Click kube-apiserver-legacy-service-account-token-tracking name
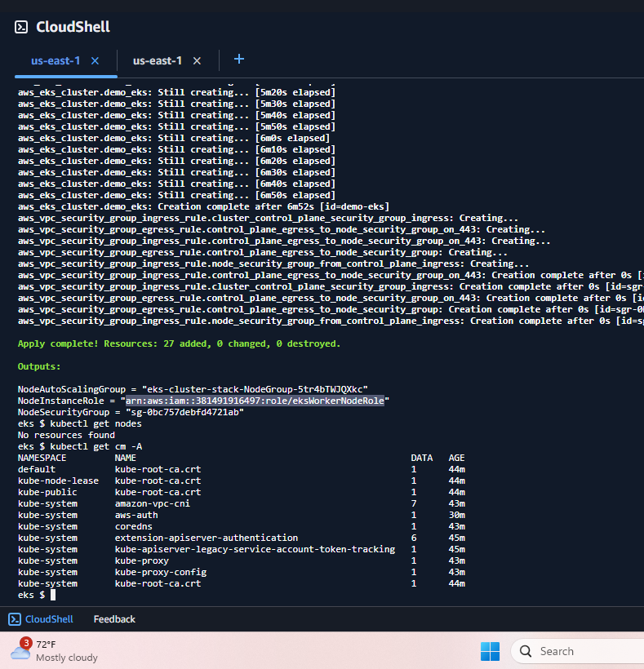 pyautogui.click(x=255, y=550)
